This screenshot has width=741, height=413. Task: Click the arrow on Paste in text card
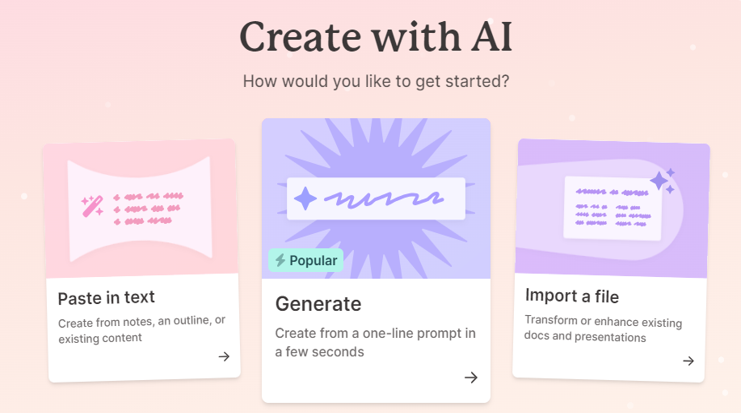click(x=224, y=356)
